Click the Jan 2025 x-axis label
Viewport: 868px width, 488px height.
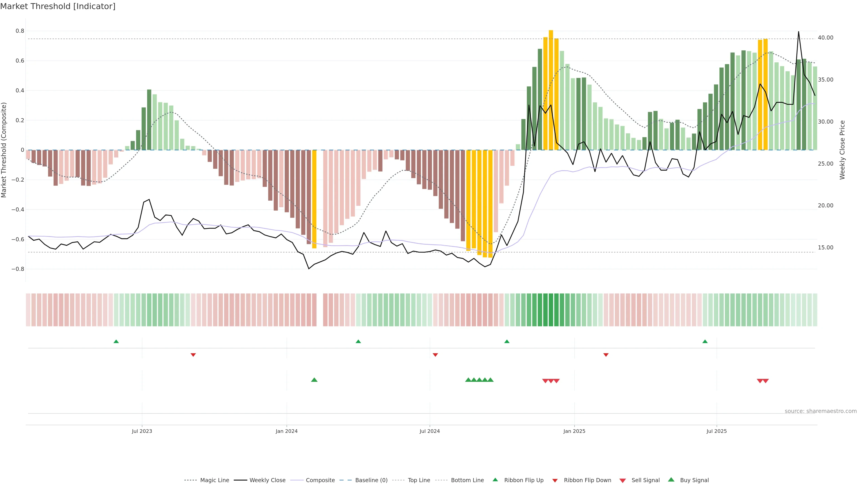(574, 431)
